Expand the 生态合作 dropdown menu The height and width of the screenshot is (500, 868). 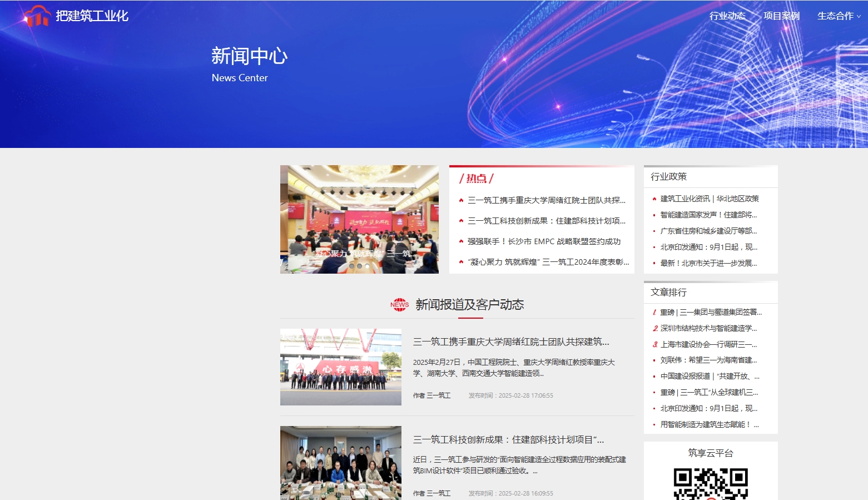[x=838, y=16]
